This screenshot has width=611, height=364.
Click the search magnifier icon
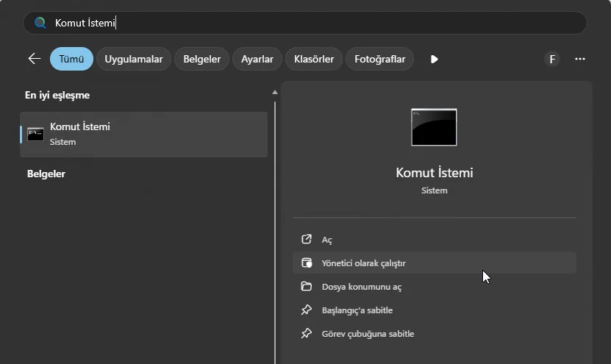40,23
